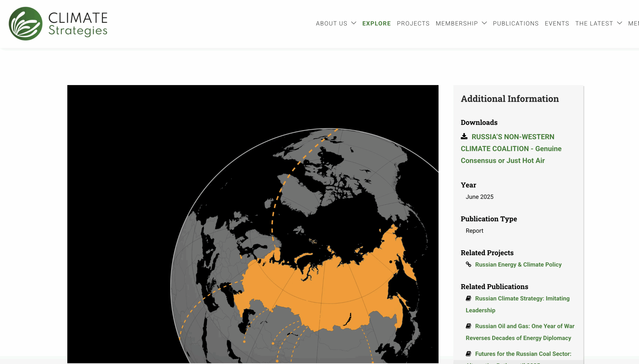Expand the About Us dropdown arrow

tap(354, 23)
